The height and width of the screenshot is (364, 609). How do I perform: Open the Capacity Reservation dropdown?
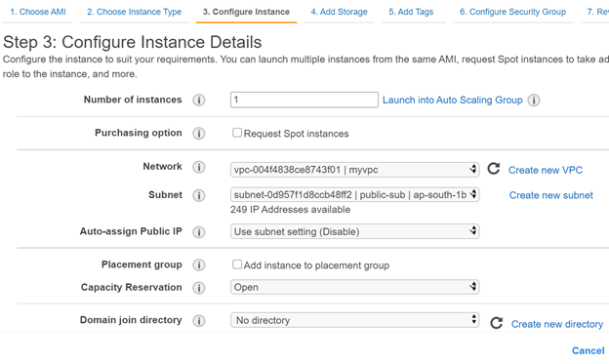(x=354, y=287)
